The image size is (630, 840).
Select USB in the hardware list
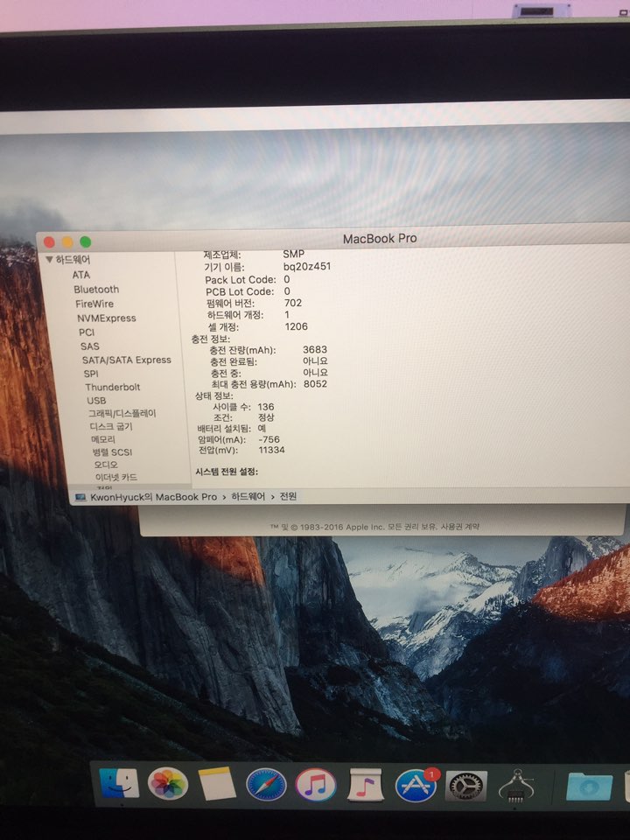point(96,401)
